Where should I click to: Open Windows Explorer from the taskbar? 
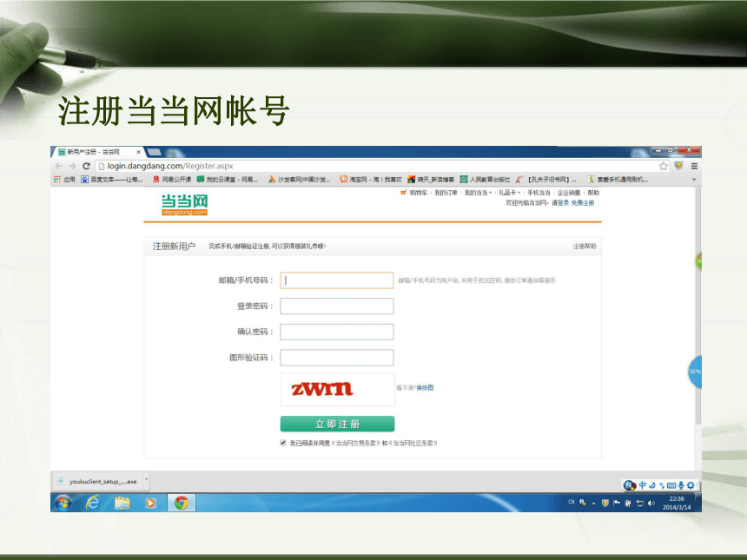(122, 503)
